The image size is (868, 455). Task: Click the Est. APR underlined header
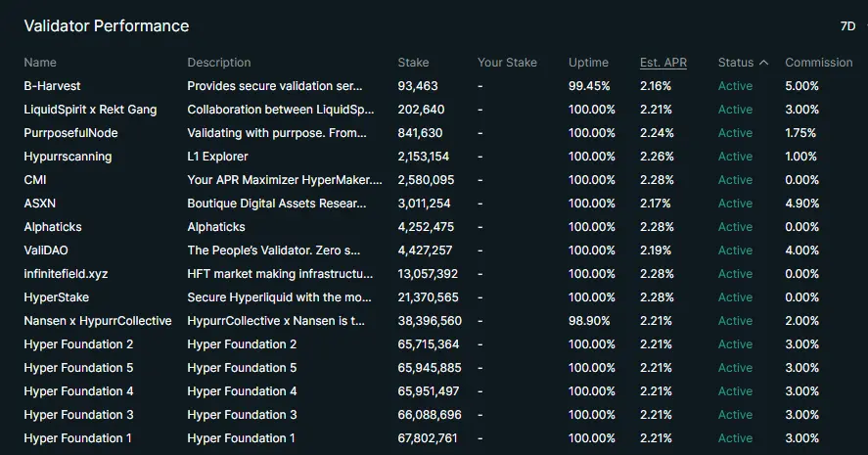(x=663, y=63)
